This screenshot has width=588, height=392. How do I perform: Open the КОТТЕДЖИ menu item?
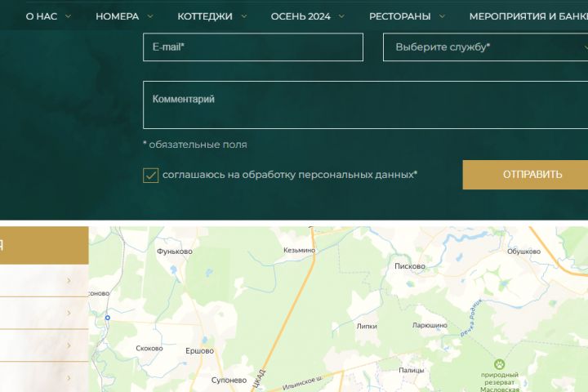tap(205, 16)
